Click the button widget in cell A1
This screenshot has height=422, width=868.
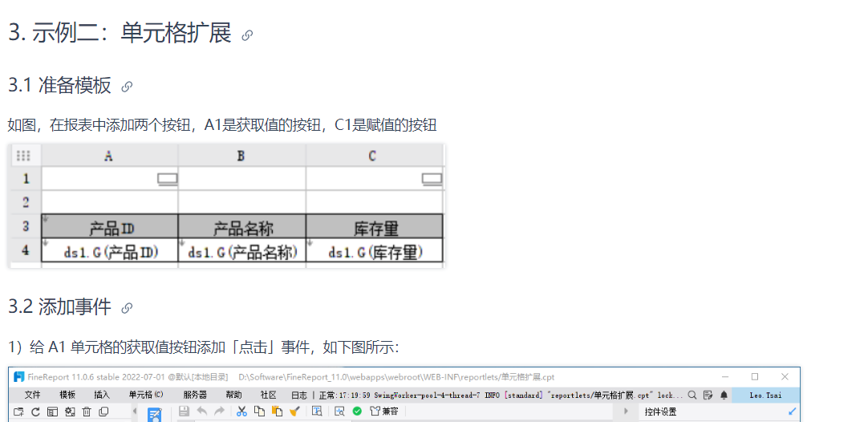point(167,179)
